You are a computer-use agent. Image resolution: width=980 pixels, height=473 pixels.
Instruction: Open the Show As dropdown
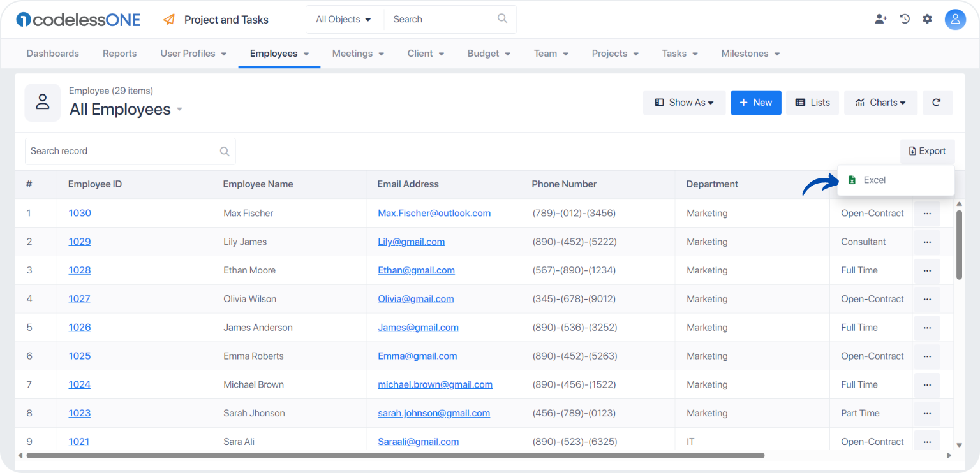(x=684, y=103)
